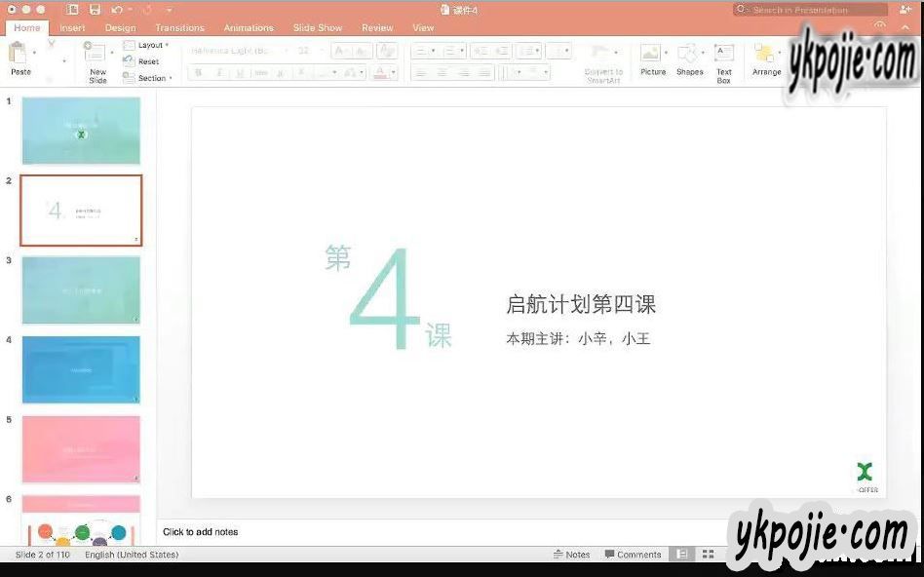
Task: Select the pink slide 5 thumbnail
Action: [81, 449]
